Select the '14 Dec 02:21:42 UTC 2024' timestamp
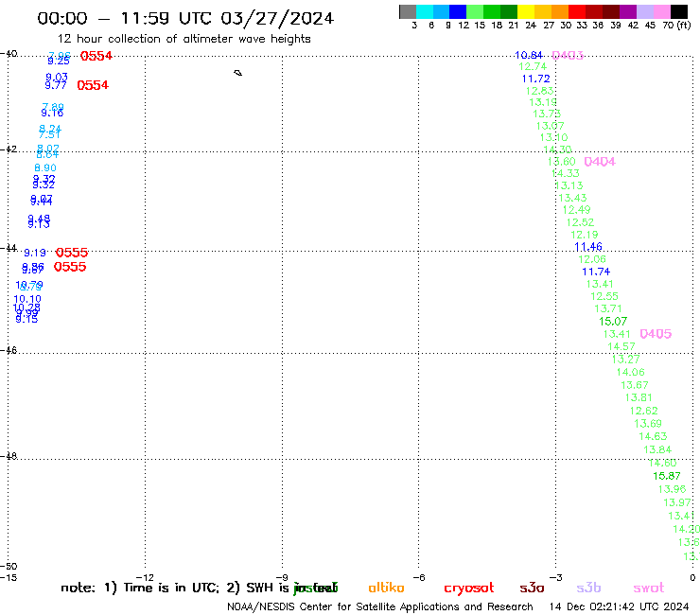The width and height of the screenshot is (700, 615). pos(619,606)
